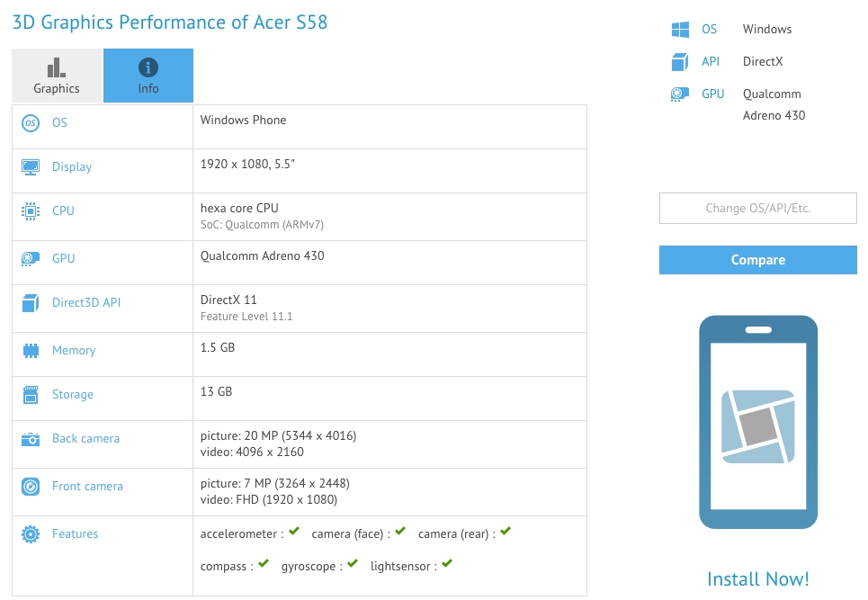Click the Direct3D API cube icon
This screenshot has height=600, width=868.
(31, 303)
